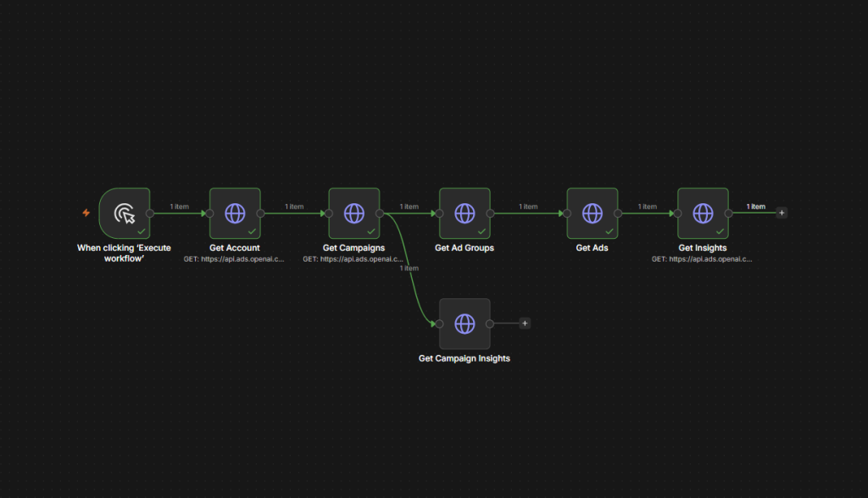Open the Get Insights node
The image size is (868, 498).
click(703, 213)
